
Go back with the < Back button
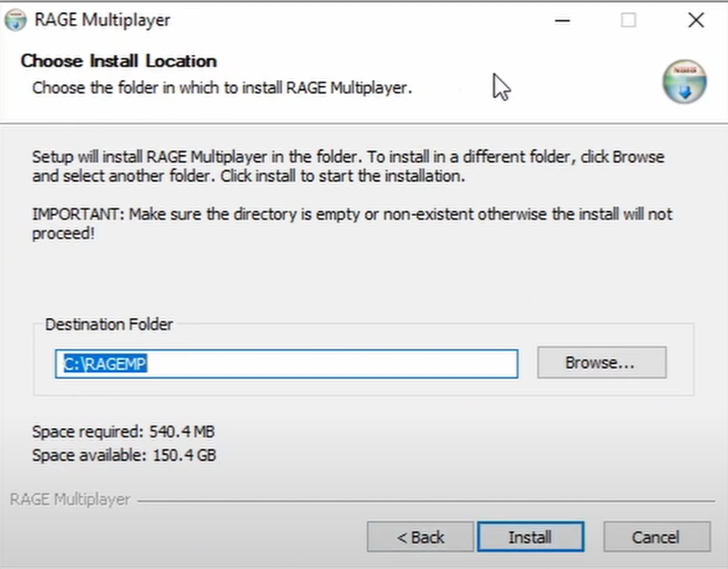tap(420, 537)
